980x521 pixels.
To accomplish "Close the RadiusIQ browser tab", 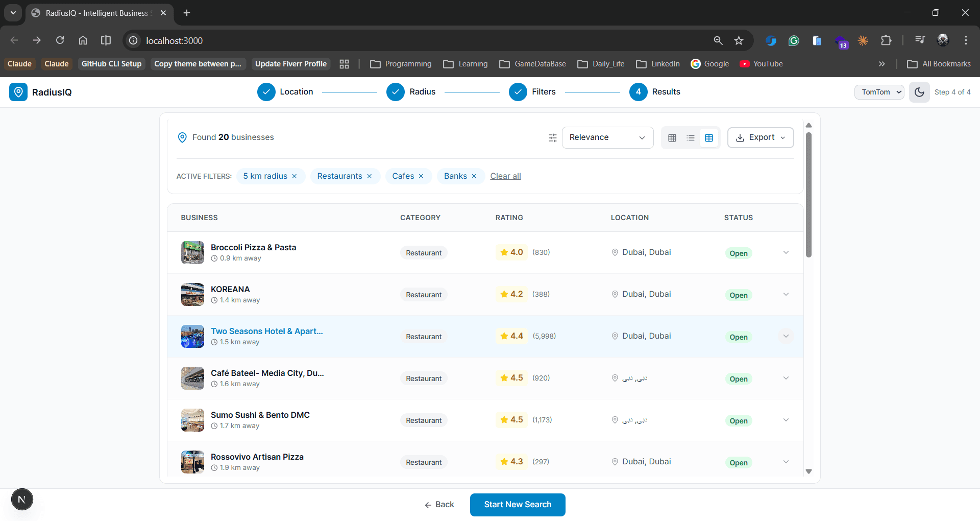I will click(x=163, y=13).
